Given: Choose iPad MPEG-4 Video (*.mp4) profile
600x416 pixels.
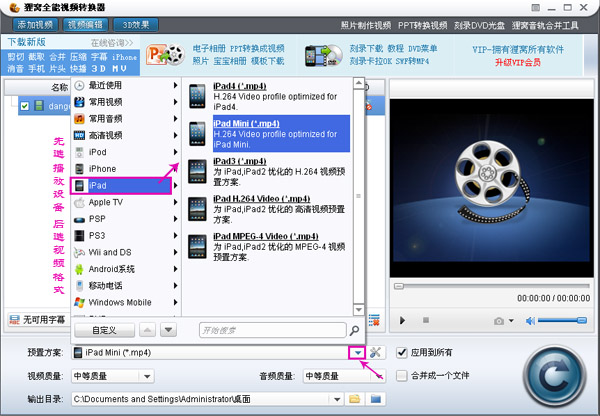Looking at the screenshot, I should coord(268,246).
